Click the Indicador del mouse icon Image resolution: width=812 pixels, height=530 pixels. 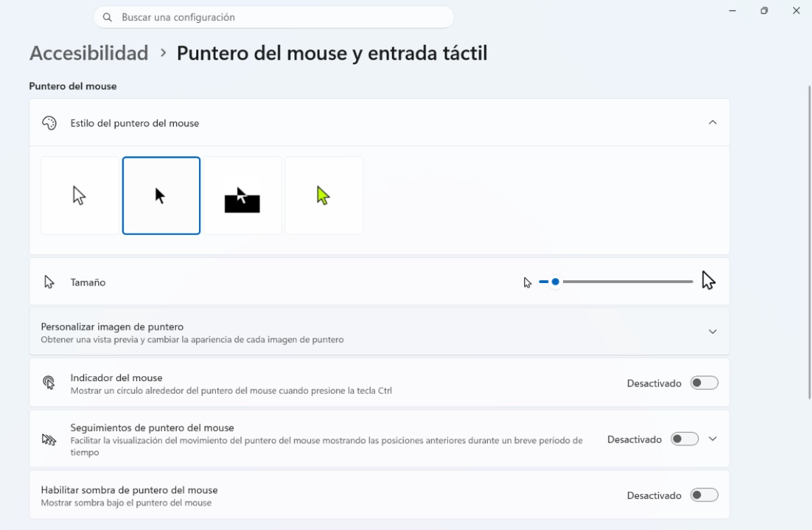pos(49,382)
